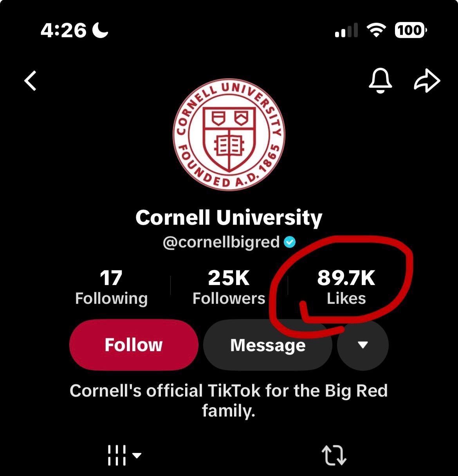Select the videos grid tab
This screenshot has height=476, width=458.
coord(117,455)
